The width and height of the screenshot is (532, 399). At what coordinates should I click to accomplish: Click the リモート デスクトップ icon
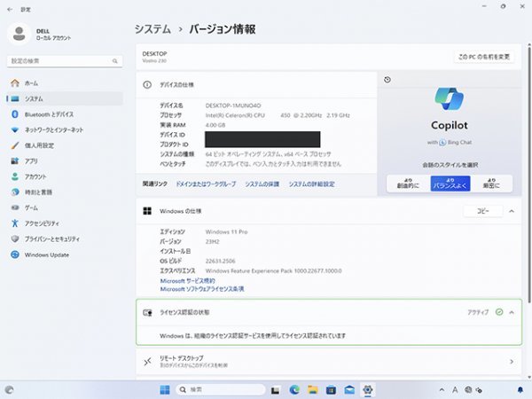click(147, 362)
